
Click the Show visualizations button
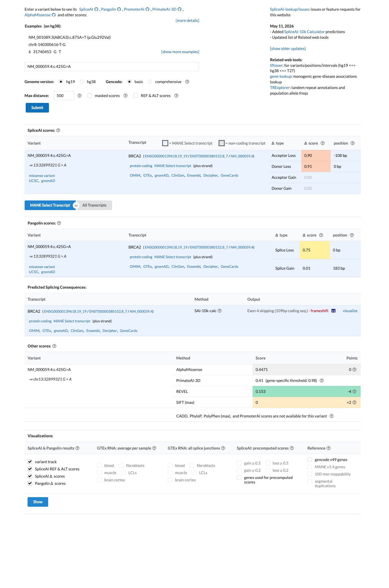coord(38,502)
